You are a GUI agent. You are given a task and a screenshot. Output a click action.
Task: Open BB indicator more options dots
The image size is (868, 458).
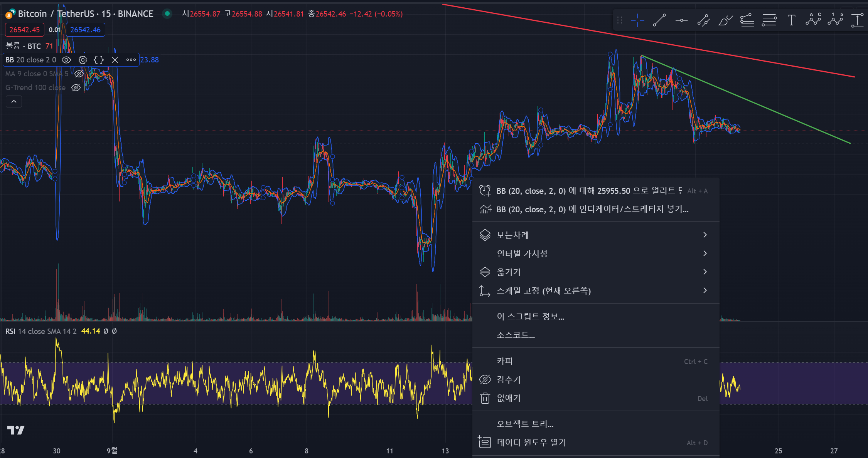tap(131, 60)
